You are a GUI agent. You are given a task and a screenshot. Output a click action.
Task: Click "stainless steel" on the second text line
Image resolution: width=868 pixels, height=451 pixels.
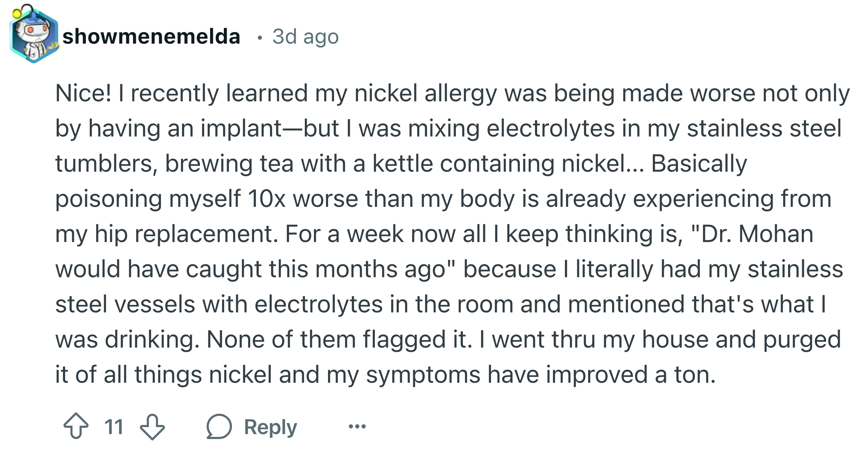pyautogui.click(x=764, y=128)
